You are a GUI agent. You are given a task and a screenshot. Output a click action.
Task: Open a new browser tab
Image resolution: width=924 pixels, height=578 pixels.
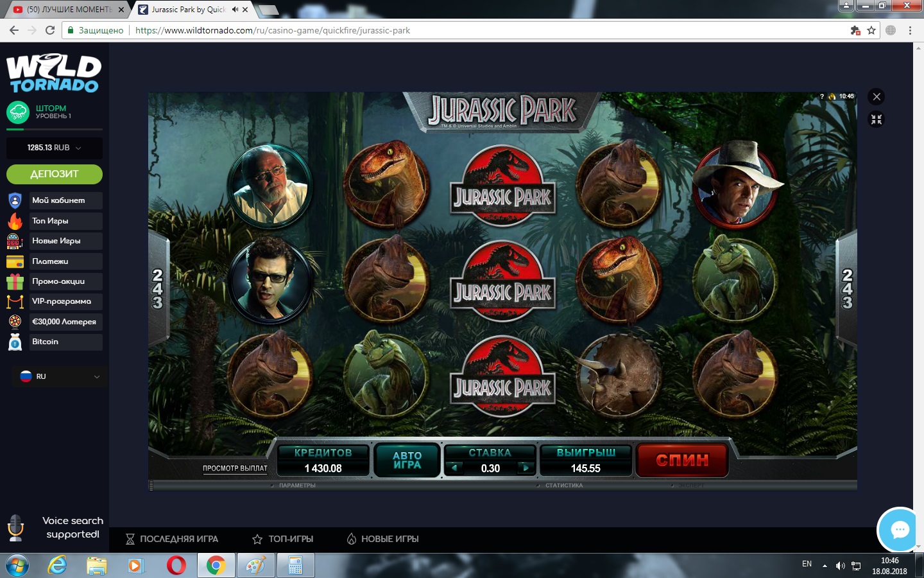[x=268, y=10]
